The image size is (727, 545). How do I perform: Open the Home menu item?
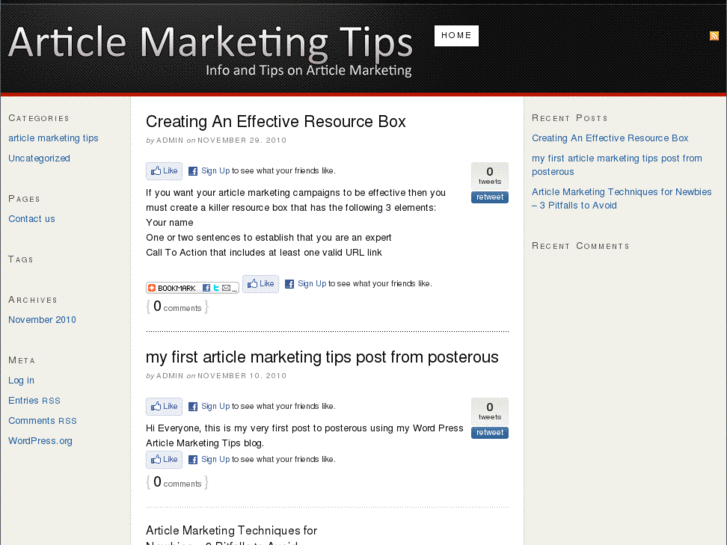click(x=456, y=36)
